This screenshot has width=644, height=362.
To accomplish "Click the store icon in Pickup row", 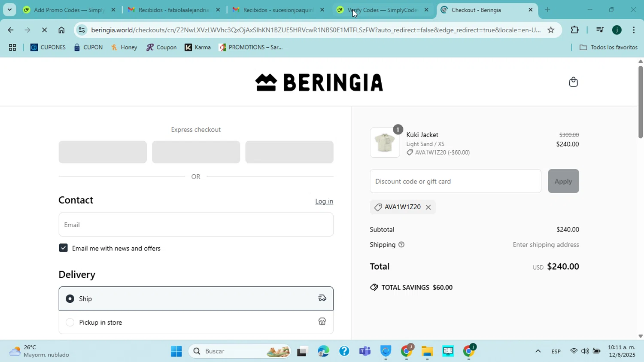I will point(322,322).
